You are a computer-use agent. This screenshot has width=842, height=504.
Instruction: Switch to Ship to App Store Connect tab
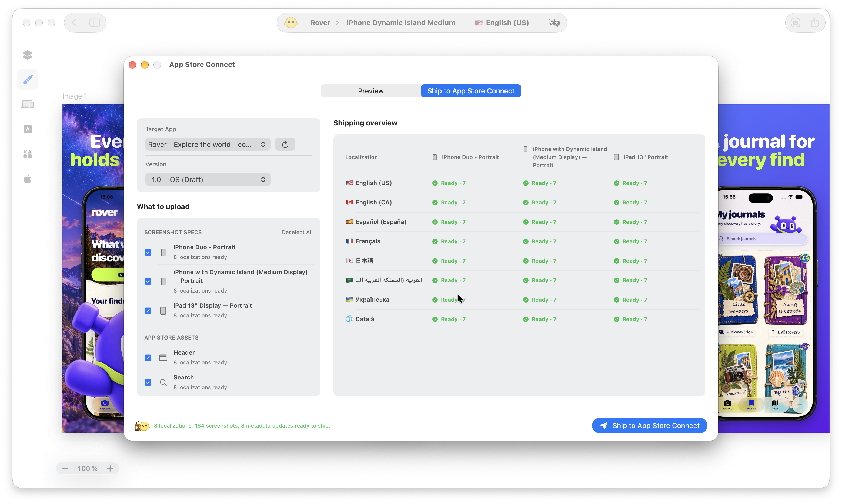click(471, 91)
